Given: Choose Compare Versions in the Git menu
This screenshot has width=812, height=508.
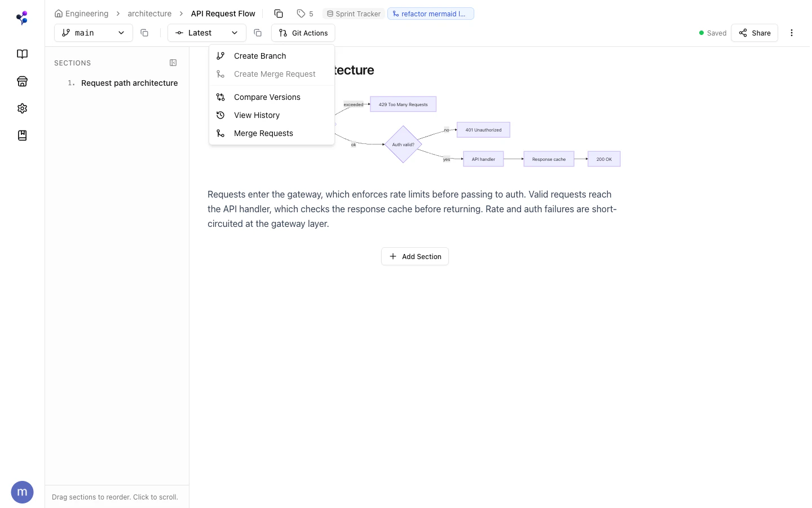Looking at the screenshot, I should 267,97.
